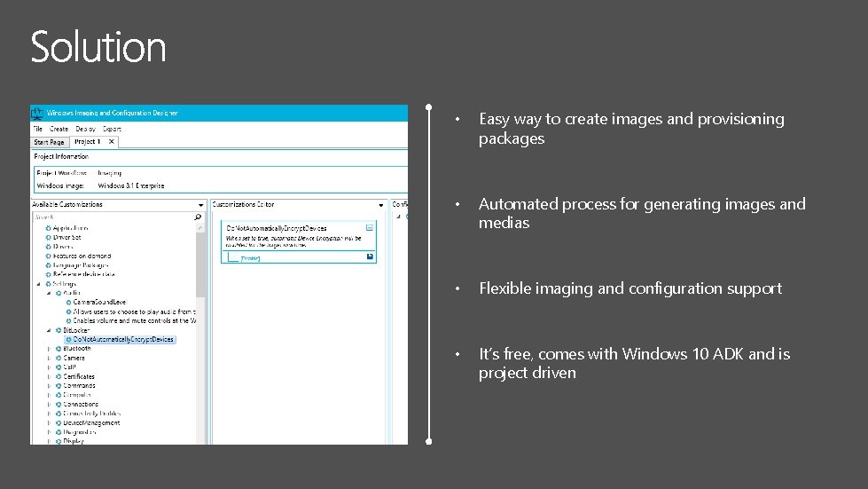Screen dimensions: 868x489
Task: Select the CameraSoundLevel tree item
Action: click(x=99, y=303)
